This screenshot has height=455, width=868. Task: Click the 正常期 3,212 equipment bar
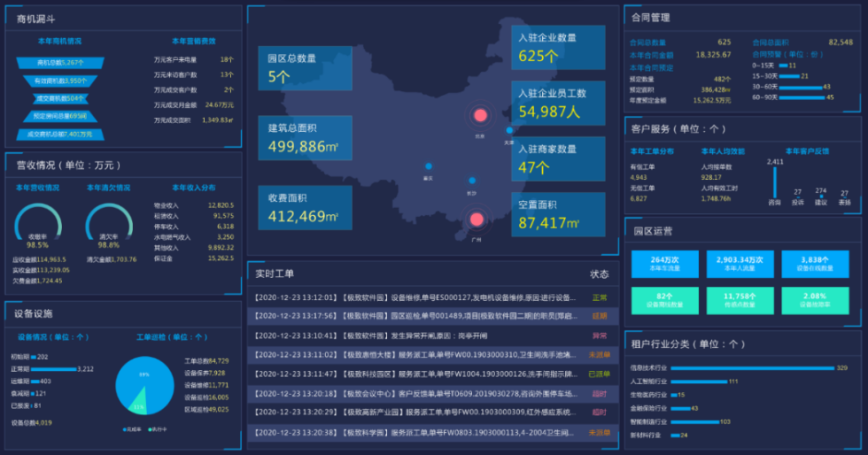pos(54,369)
